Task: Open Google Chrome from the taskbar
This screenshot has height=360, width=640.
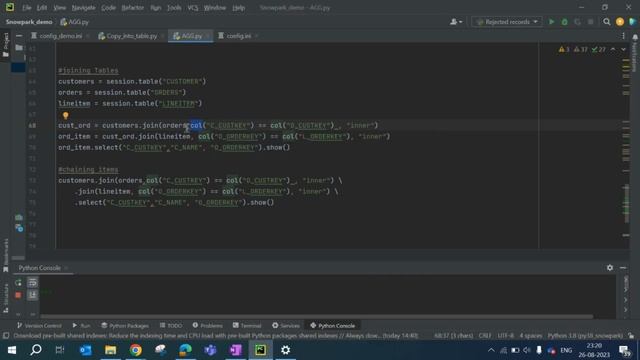Action: 136,350
